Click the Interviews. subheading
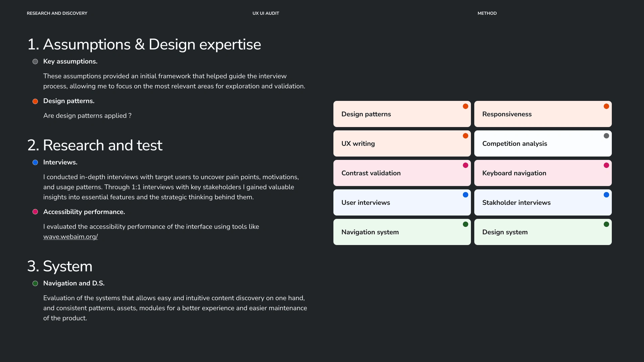This screenshot has width=644, height=362. 60,162
